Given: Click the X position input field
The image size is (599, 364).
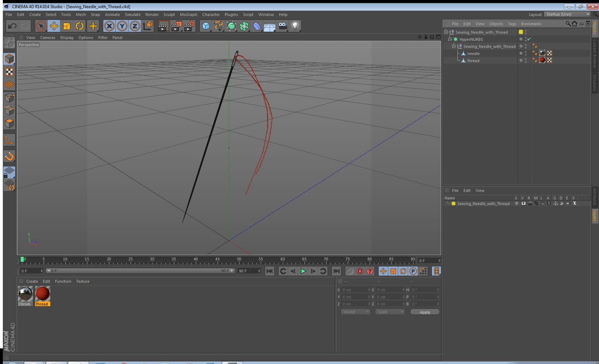Looking at the screenshot, I should [x=356, y=290].
